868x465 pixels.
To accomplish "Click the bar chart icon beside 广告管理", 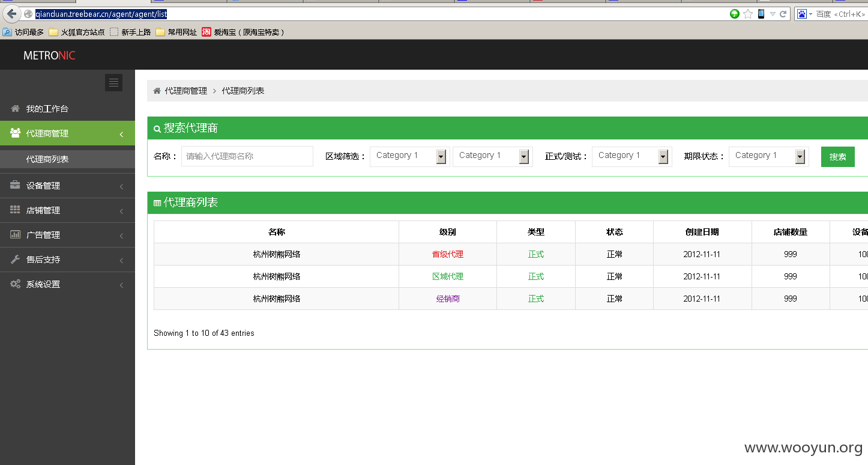I will (16, 234).
